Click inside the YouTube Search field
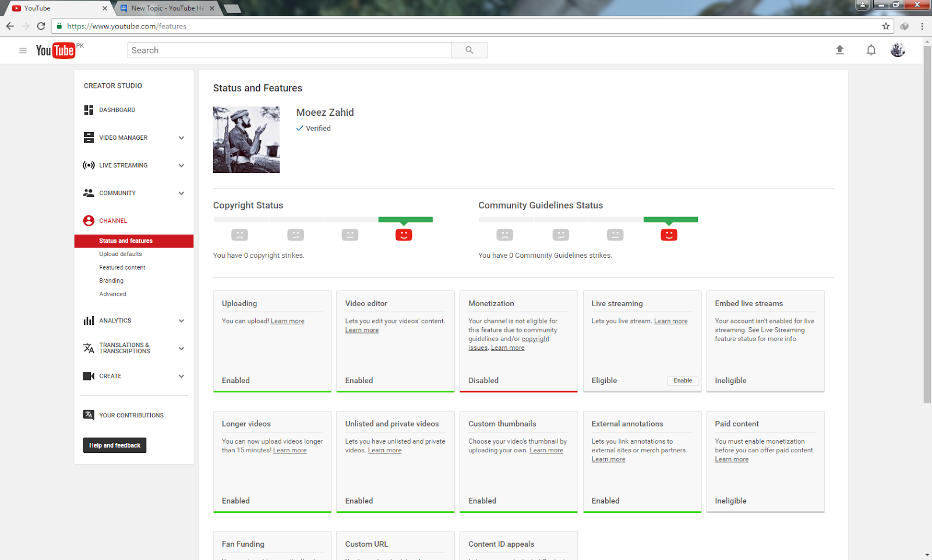Image resolution: width=932 pixels, height=560 pixels. pos(290,50)
